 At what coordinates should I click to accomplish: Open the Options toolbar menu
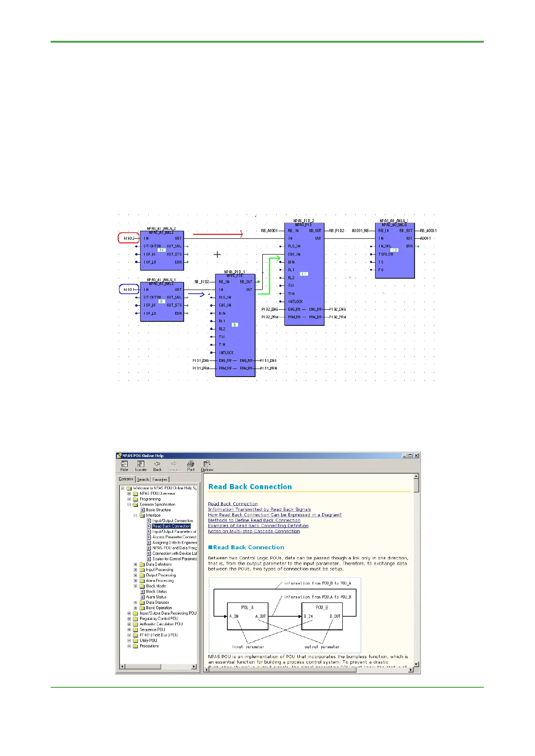point(207,466)
